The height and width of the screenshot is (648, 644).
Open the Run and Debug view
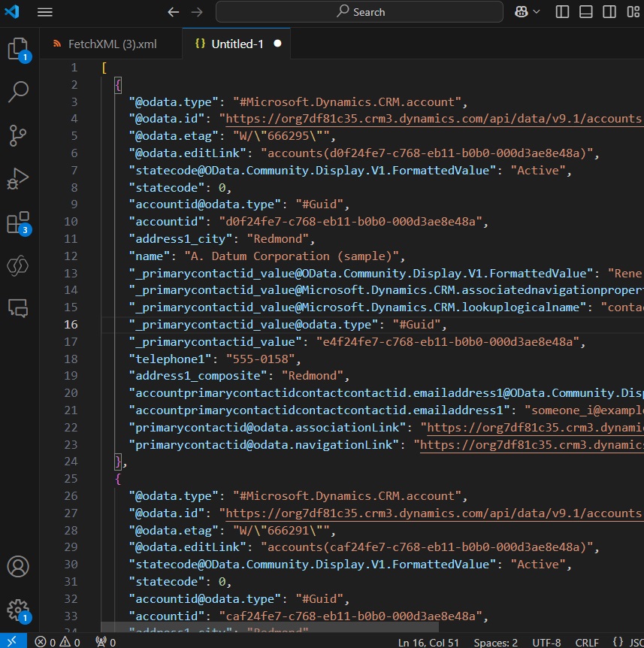(18, 178)
